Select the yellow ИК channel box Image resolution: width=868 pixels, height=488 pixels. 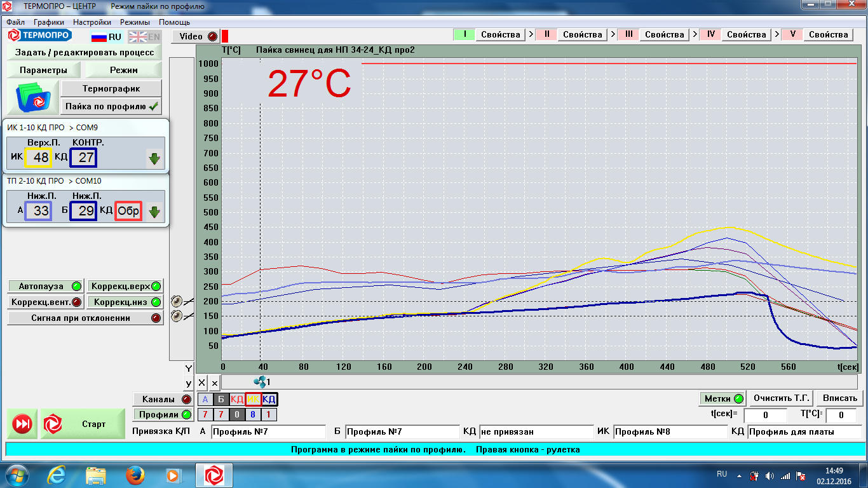coord(253,399)
